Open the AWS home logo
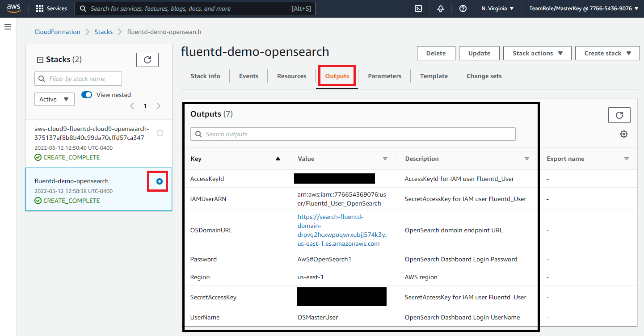This screenshot has width=644, height=336. pos(13,8)
